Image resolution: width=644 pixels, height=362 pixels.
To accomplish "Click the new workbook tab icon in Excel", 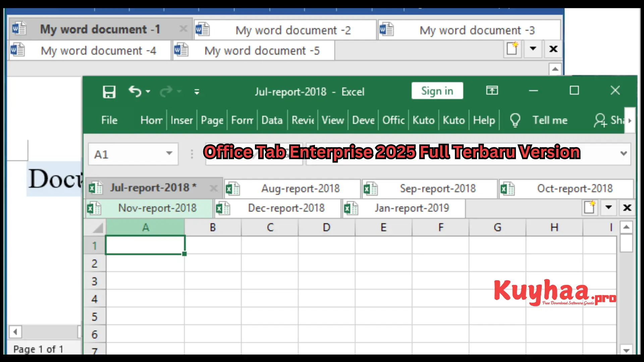I will 590,207.
